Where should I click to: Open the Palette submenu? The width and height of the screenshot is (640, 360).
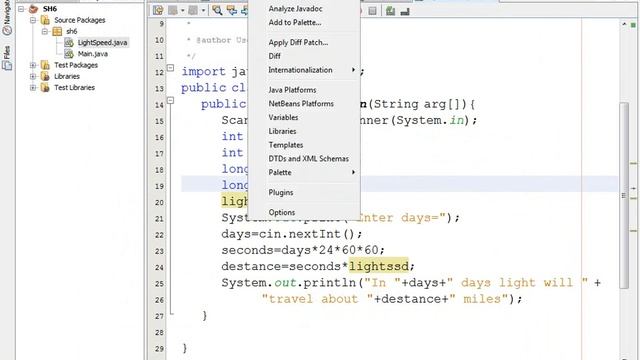click(304, 172)
